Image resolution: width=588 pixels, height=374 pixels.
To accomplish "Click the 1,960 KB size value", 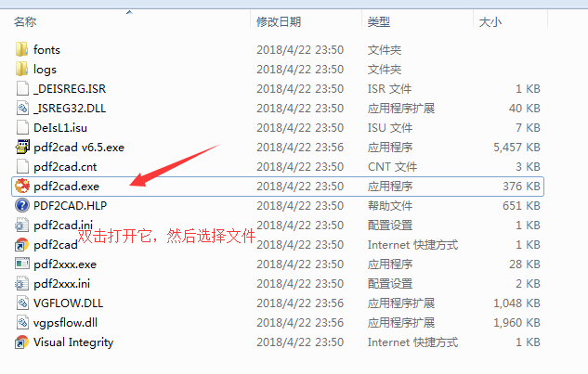I will pos(516,323).
